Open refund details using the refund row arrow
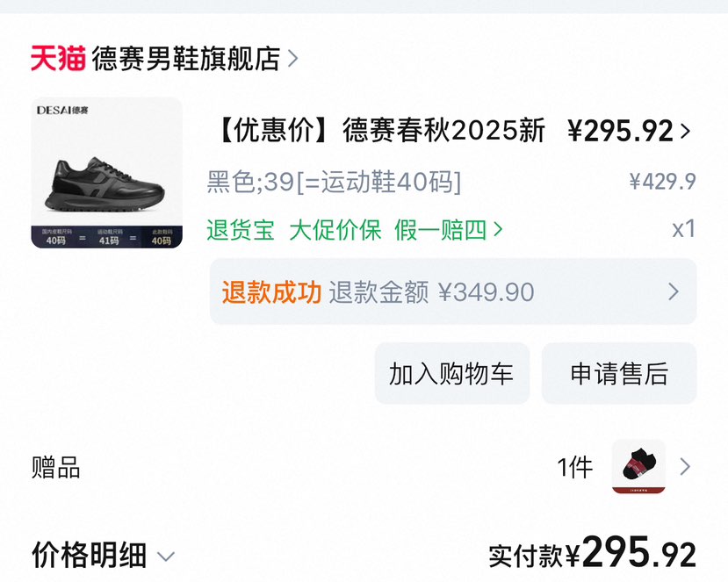Image resolution: width=728 pixels, height=582 pixels. 674,292
